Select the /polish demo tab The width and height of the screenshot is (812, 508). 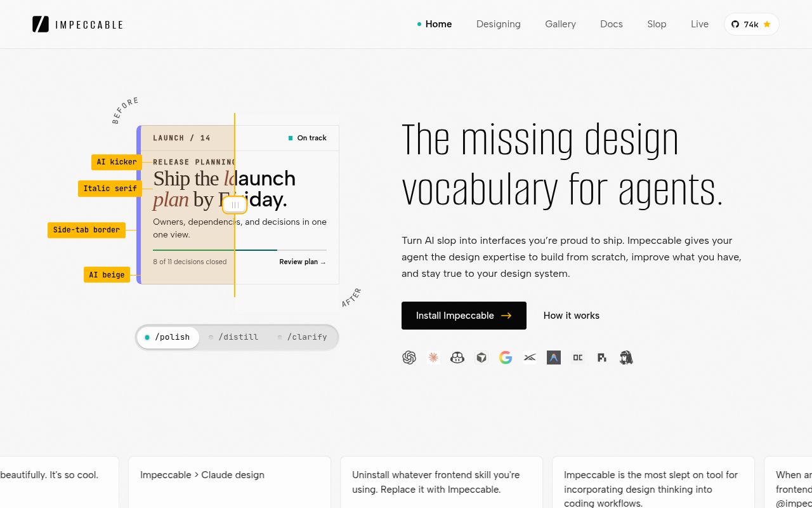point(168,337)
